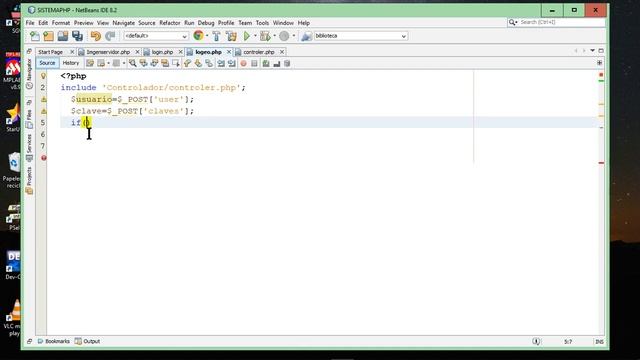Click the Shift Line Right icon

(x=231, y=63)
